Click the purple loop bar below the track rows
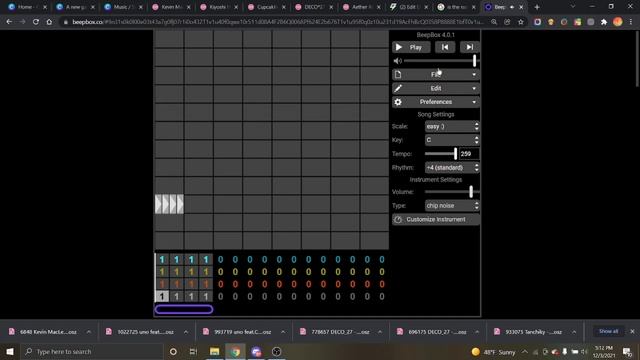This screenshot has width=640, height=360. pyautogui.click(x=184, y=309)
